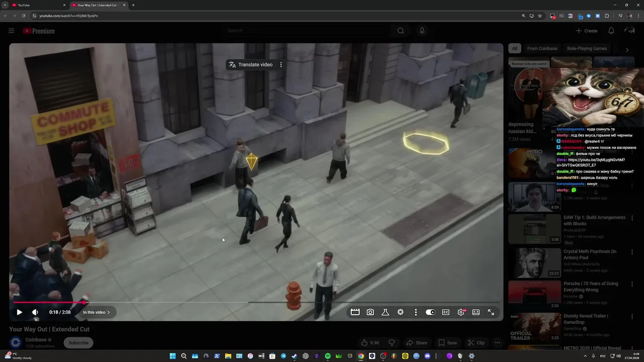The width and height of the screenshot is (644, 362).
Task: Enter full screen mode
Action: coord(491,312)
